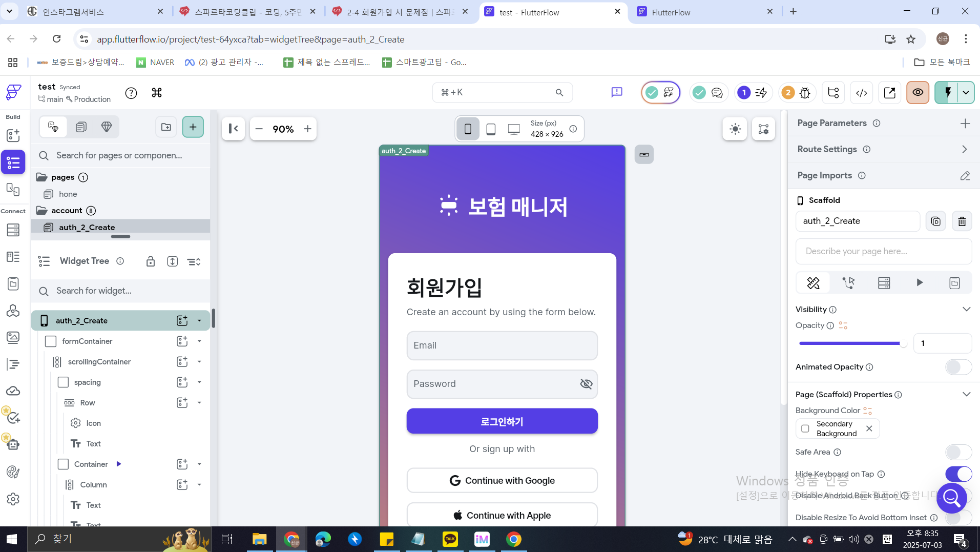Collapse the Row tree node arrow
Screen dimensions: 980x552
coord(199,403)
